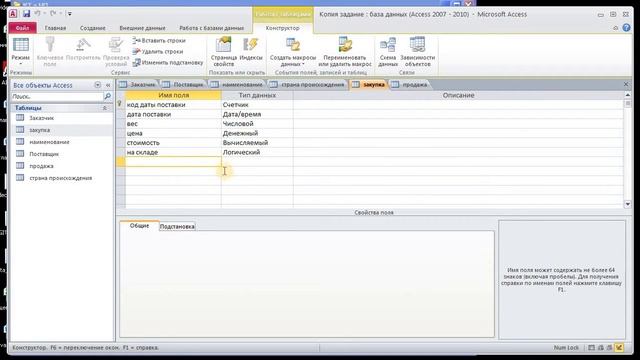The image size is (640, 360).
Task: Collapse navigation pane with double chevron
Action: click(108, 85)
